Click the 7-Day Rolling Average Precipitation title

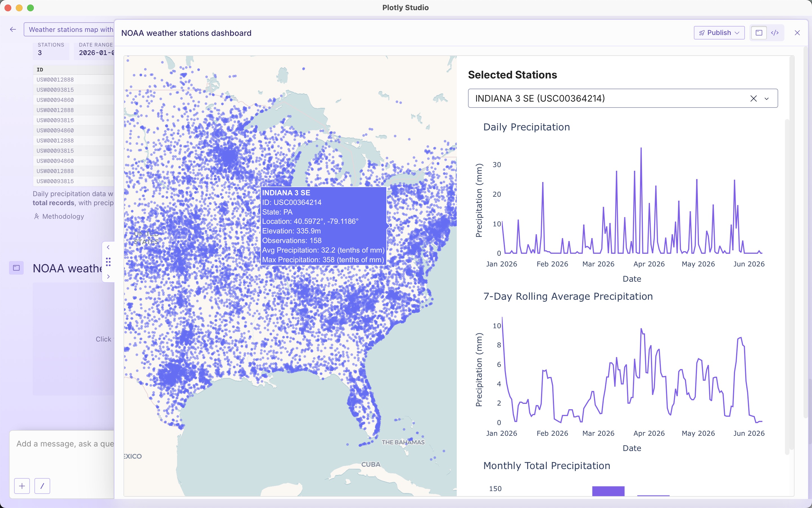[x=568, y=296]
